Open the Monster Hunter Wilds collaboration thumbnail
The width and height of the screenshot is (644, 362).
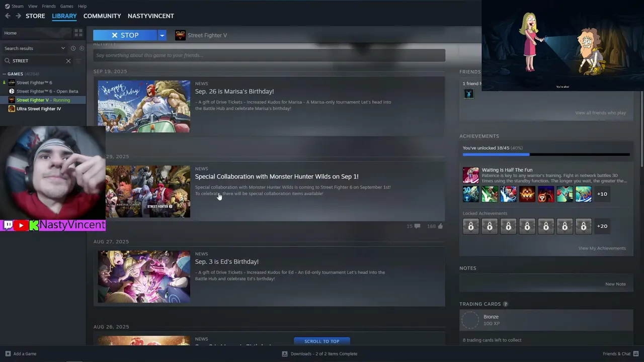[x=148, y=192]
